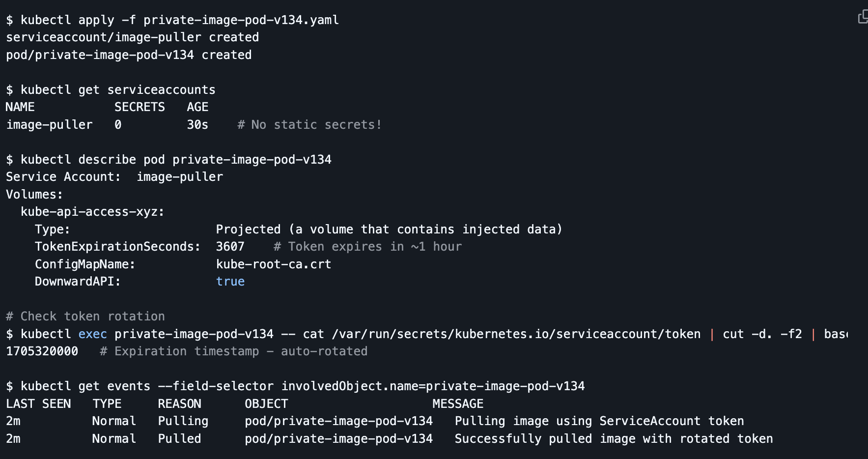
Task: Click the '# Check token rotation' comment
Action: (x=85, y=316)
